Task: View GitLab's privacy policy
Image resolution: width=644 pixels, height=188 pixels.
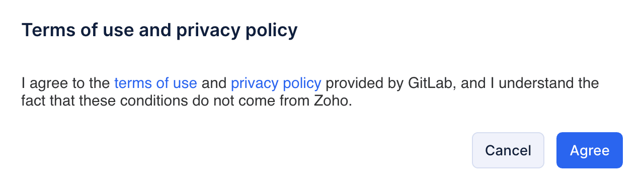Action: tap(276, 83)
